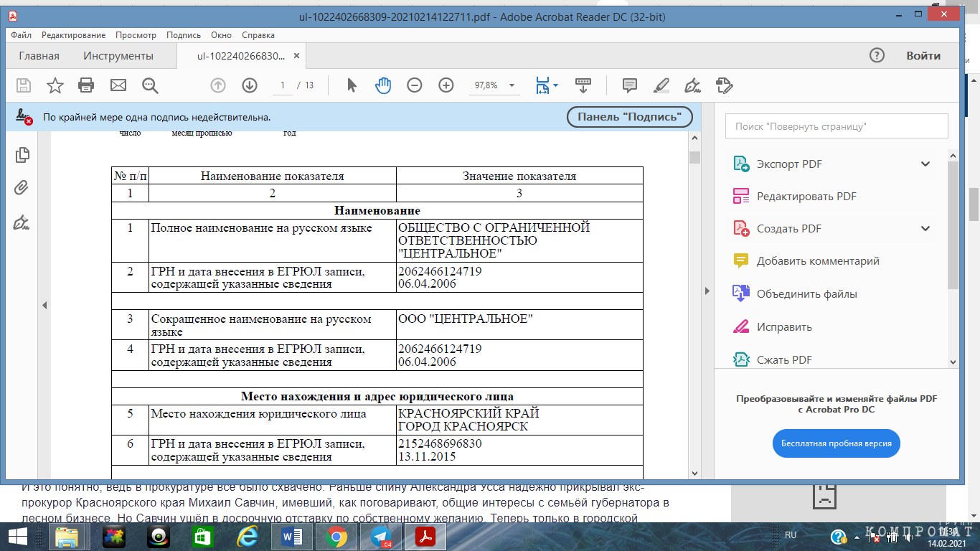Click the document vertical scrollbar thumb

694,158
